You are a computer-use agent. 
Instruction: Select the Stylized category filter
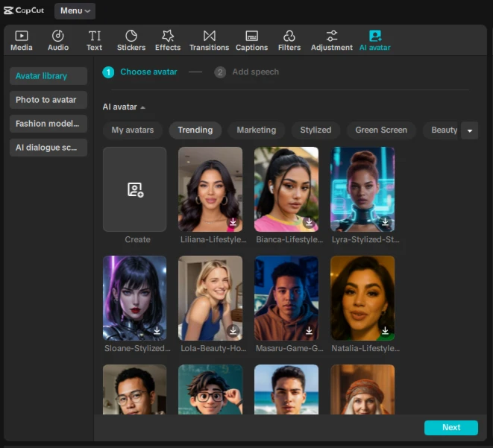pos(315,130)
